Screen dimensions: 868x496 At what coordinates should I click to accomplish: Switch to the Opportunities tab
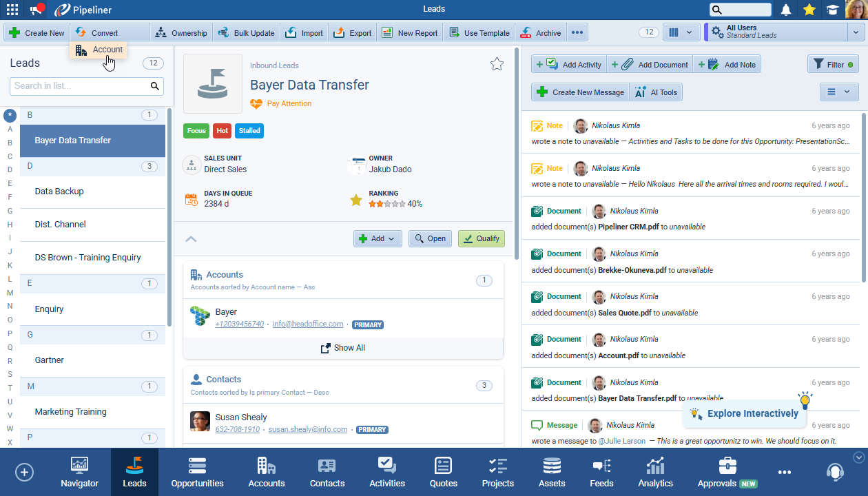(x=197, y=472)
